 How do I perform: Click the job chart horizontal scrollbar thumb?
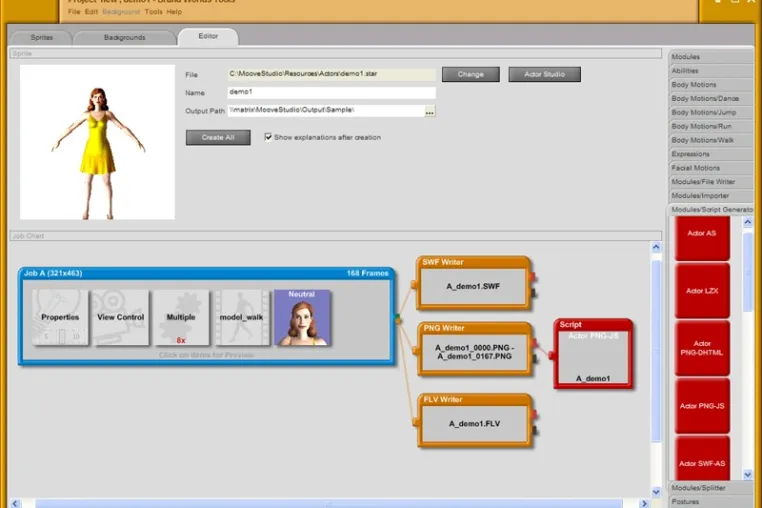pyautogui.click(x=329, y=504)
